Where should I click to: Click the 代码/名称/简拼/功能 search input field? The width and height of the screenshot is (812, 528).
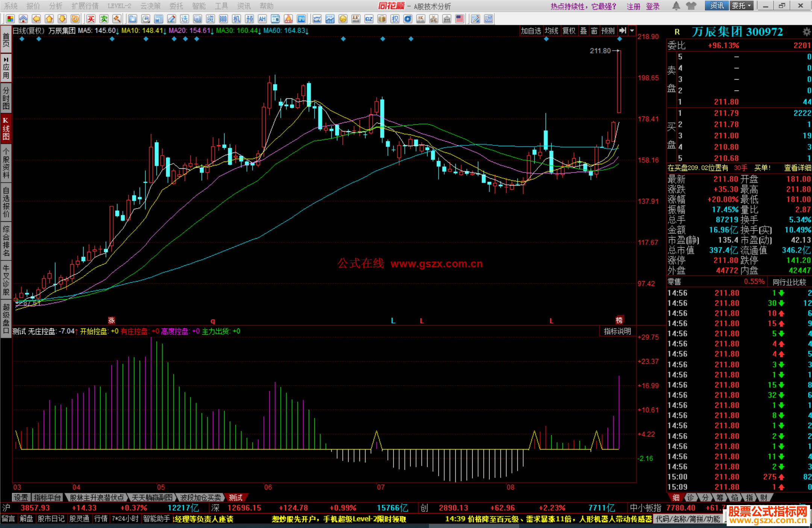click(688, 519)
